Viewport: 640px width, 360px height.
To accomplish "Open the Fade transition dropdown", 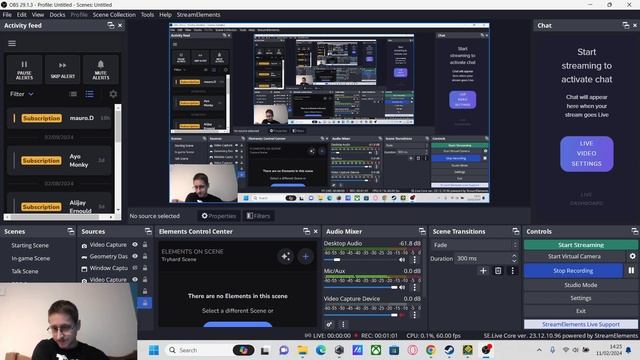I will (x=475, y=245).
